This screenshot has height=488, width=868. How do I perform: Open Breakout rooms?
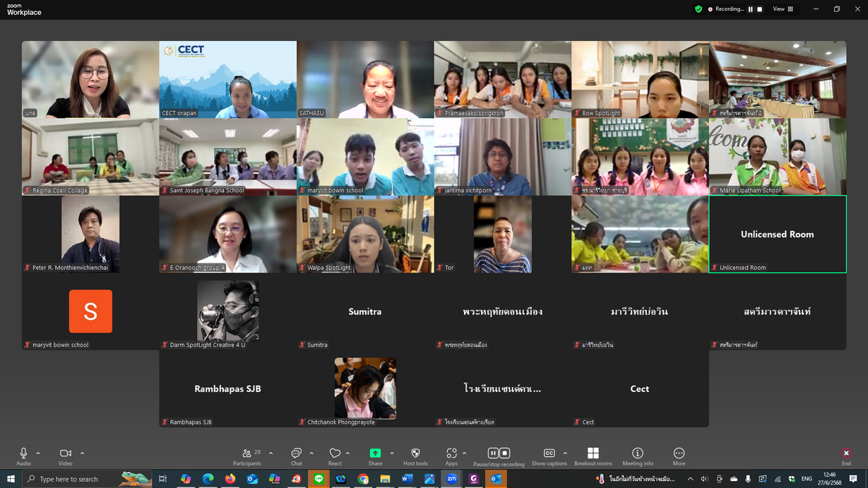(x=593, y=456)
